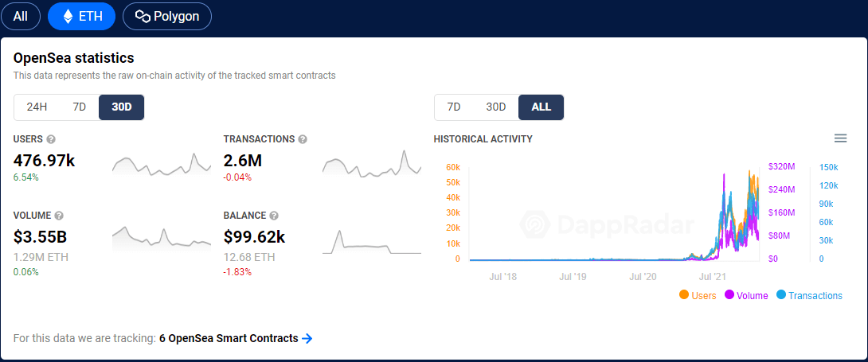The height and width of the screenshot is (362, 868).
Task: Switch historical activity to 30D range
Action: tap(496, 107)
